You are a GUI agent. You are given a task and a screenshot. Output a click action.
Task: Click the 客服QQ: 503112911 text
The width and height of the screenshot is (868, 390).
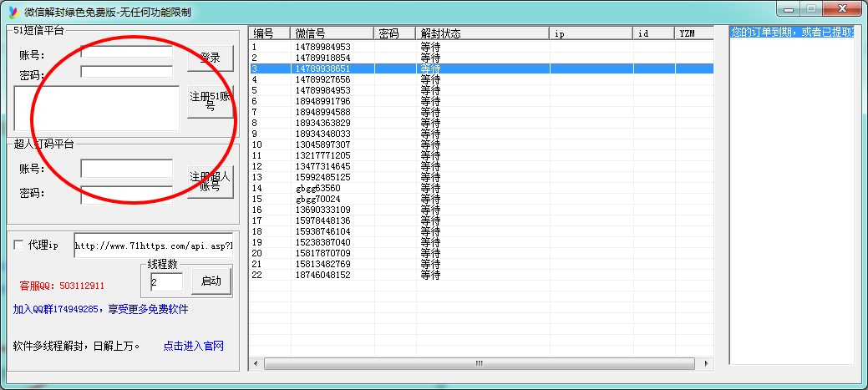point(62,286)
